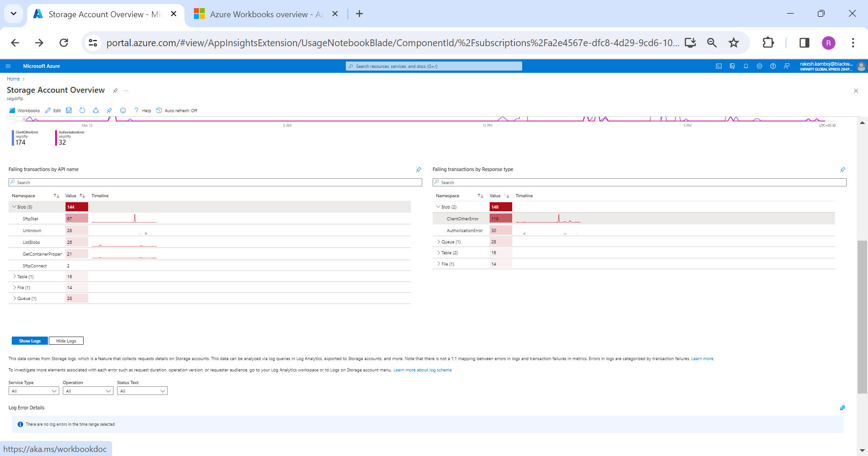Toggle Auto refresh: Off setting
Screen dimensions: 868x456
click(177, 110)
